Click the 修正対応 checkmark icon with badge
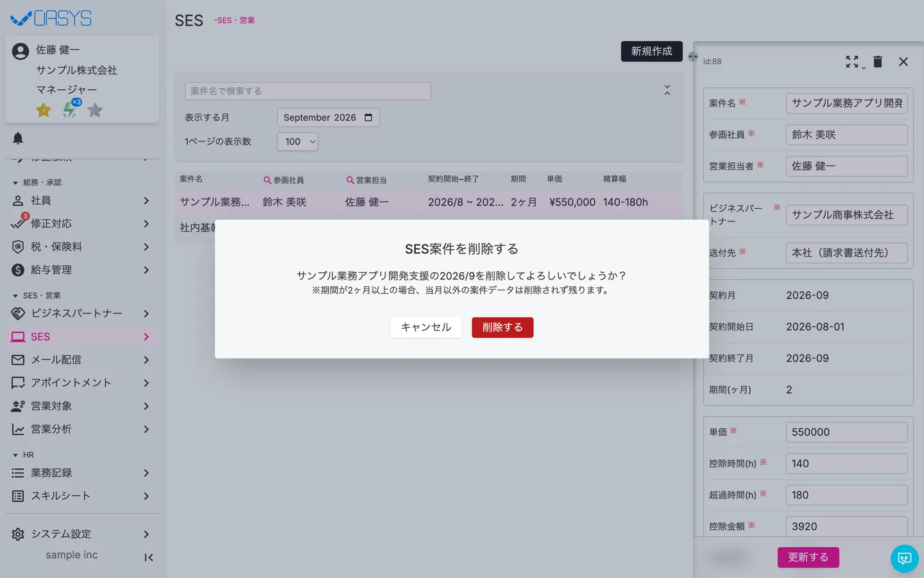Viewport: 924px width, 578px height. coord(19,222)
